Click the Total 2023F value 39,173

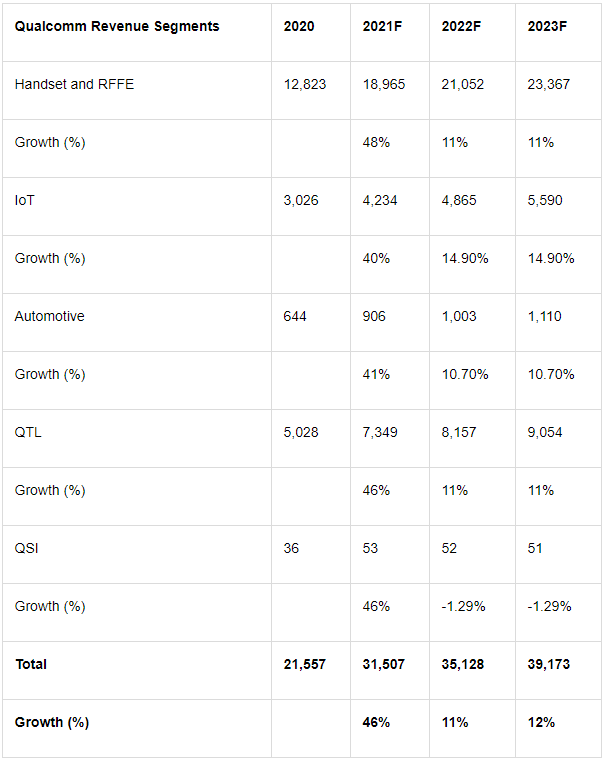click(x=549, y=664)
